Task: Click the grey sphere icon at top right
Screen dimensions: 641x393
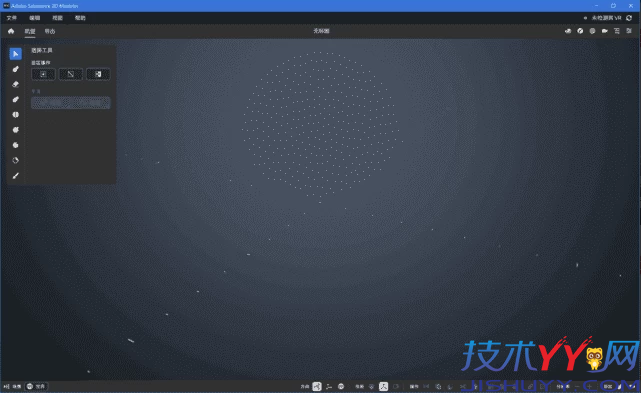Action: 592,31
